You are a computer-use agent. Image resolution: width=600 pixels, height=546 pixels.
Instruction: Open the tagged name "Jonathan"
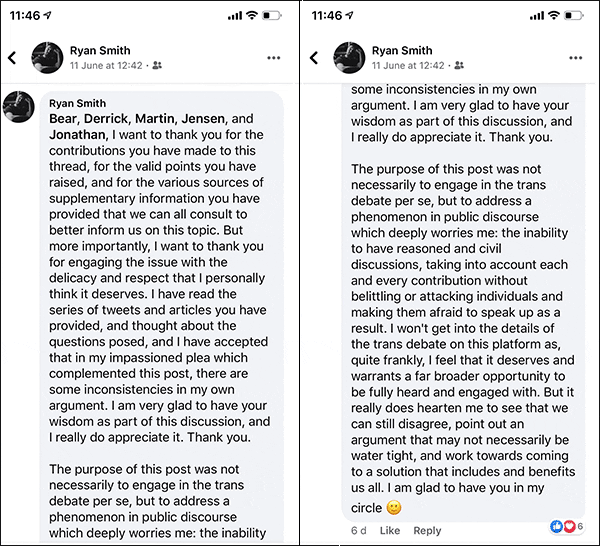(x=79, y=135)
